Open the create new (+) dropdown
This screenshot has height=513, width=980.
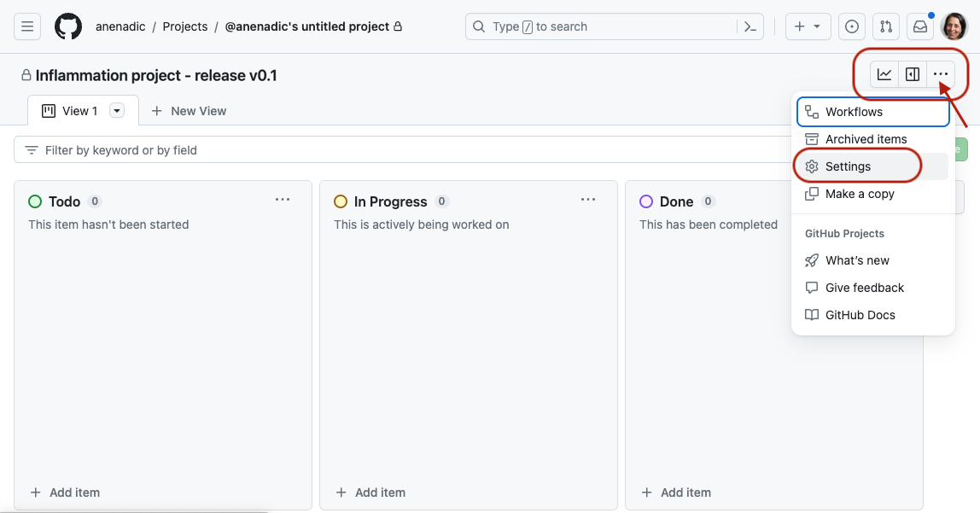point(808,26)
